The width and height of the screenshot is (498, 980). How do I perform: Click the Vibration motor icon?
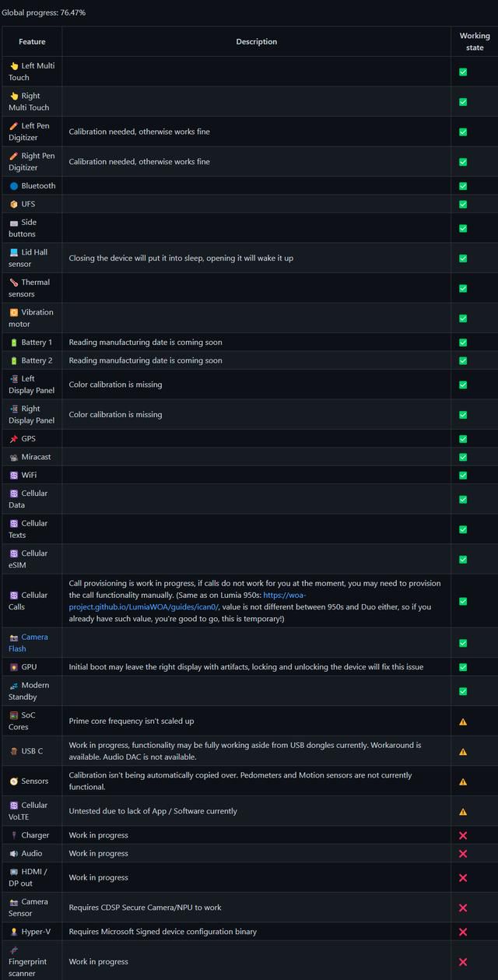click(x=13, y=312)
